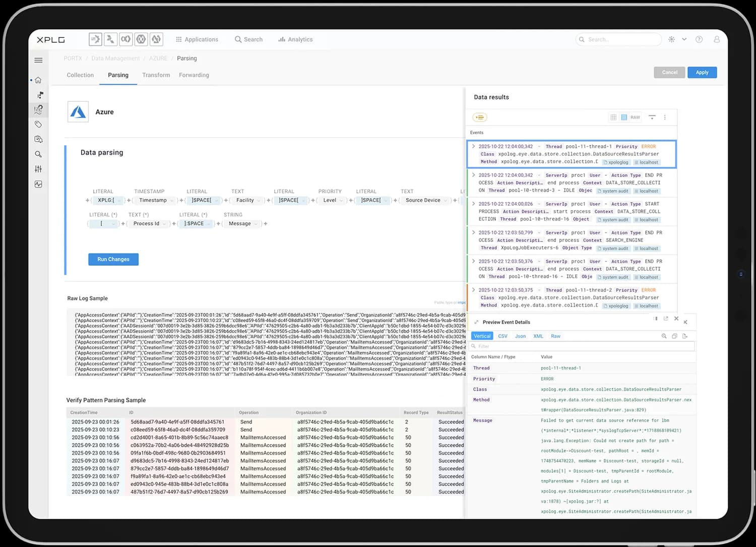This screenshot has width=756, height=547.
Task: Click the export icon in Preview Event Details
Action: [685, 336]
